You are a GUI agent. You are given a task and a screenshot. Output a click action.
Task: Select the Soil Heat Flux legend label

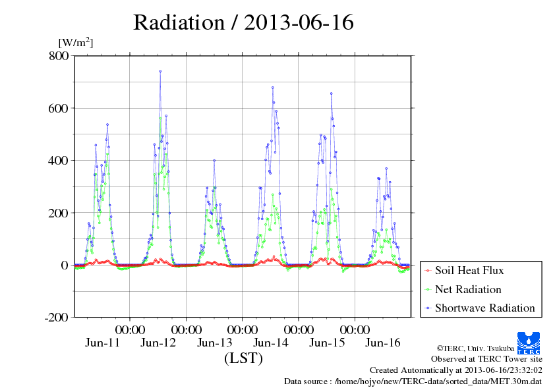(x=469, y=271)
